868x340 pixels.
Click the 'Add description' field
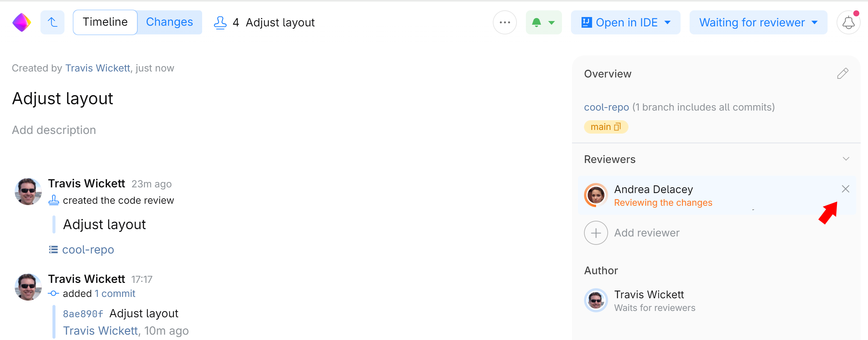coord(53,130)
